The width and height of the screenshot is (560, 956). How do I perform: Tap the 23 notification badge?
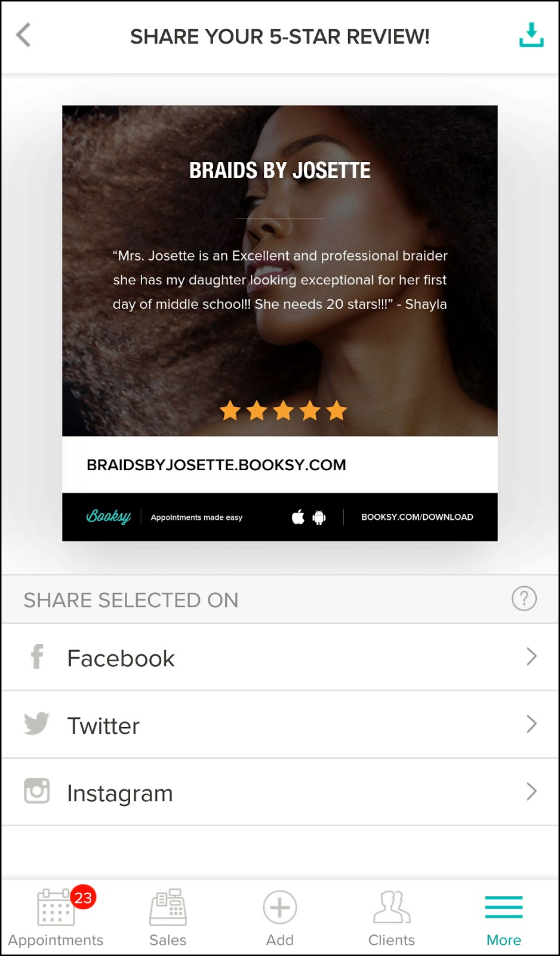[x=83, y=897]
